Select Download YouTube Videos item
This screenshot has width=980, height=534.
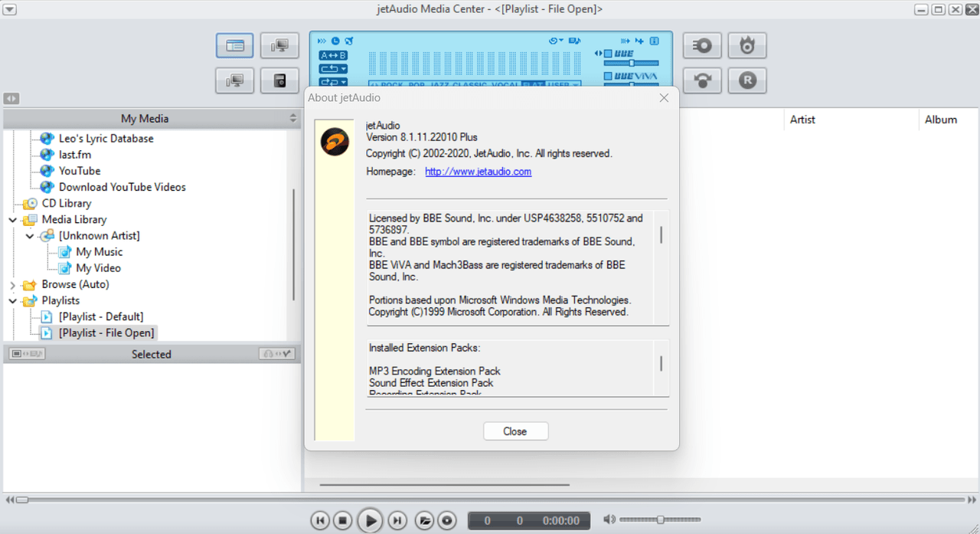pyautogui.click(x=122, y=187)
